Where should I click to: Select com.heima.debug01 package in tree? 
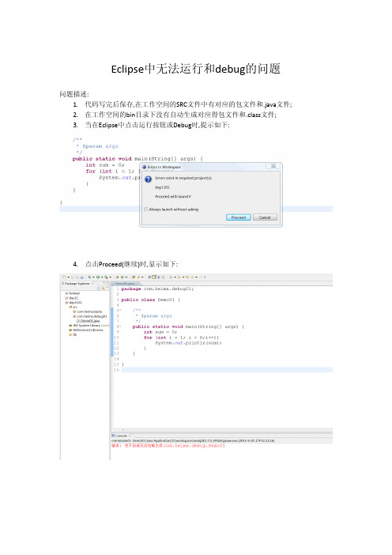click(90, 316)
